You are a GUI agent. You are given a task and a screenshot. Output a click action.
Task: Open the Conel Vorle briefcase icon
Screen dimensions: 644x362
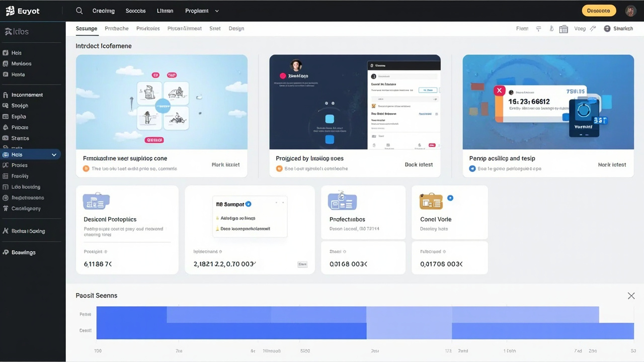coord(431,201)
